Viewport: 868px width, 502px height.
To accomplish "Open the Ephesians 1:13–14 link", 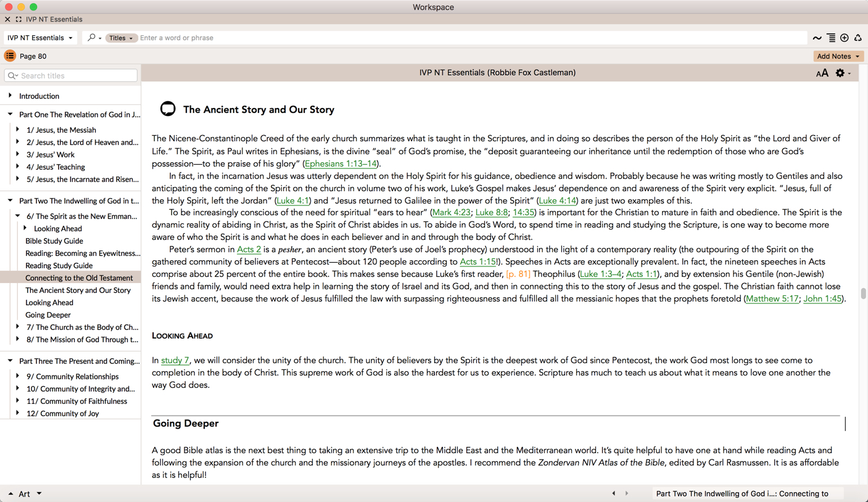I will pyautogui.click(x=341, y=163).
